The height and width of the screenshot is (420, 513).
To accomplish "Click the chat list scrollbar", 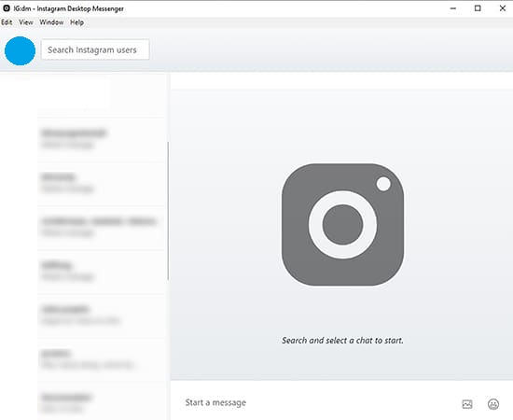I will click(x=168, y=211).
